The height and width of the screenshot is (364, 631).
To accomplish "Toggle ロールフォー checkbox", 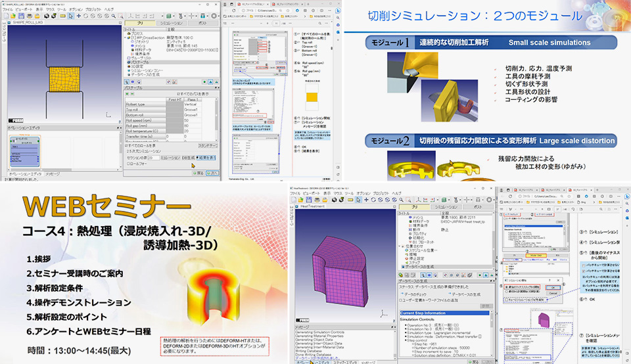I will 128,164.
